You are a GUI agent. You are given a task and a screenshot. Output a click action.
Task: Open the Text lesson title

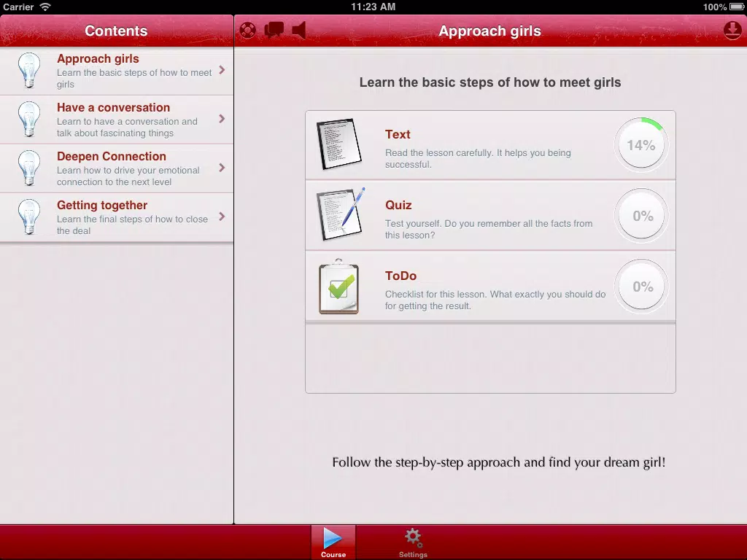[398, 134]
